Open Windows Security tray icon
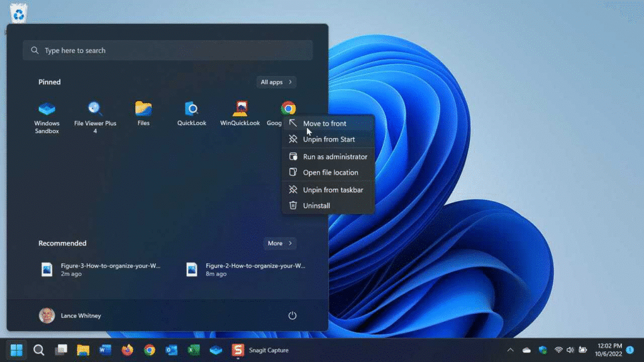644x362 pixels. click(543, 350)
